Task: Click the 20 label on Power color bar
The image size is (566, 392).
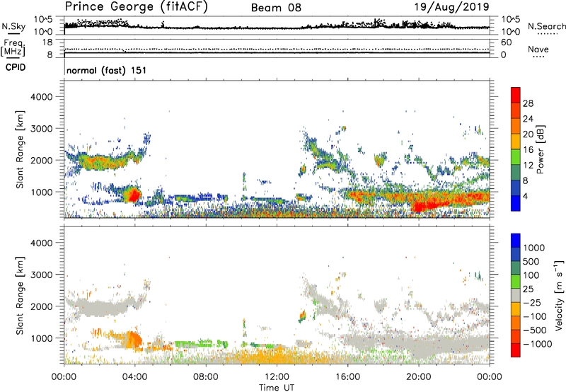Action: [528, 134]
